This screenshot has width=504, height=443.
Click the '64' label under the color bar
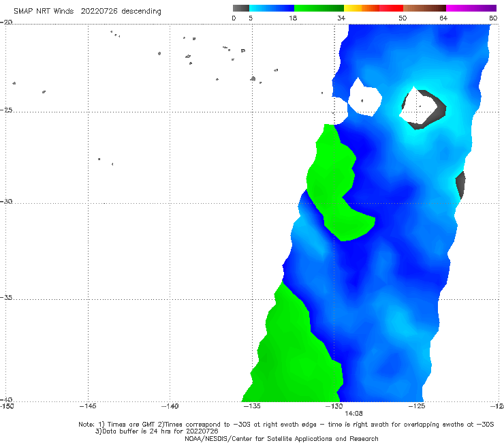(x=443, y=18)
